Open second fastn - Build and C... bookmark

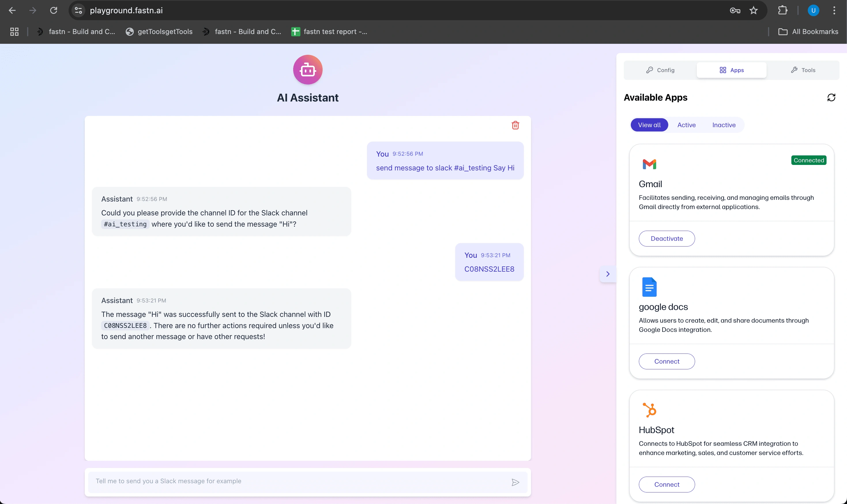click(x=242, y=32)
